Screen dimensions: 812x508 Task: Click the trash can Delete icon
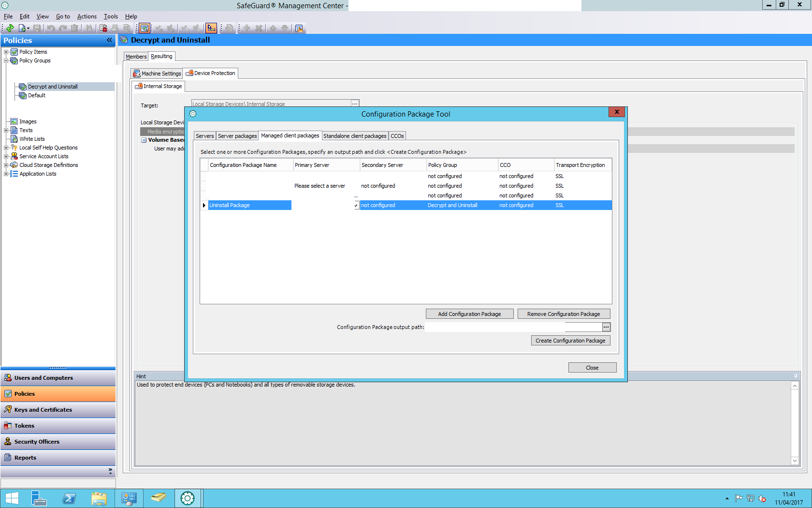(x=74, y=28)
